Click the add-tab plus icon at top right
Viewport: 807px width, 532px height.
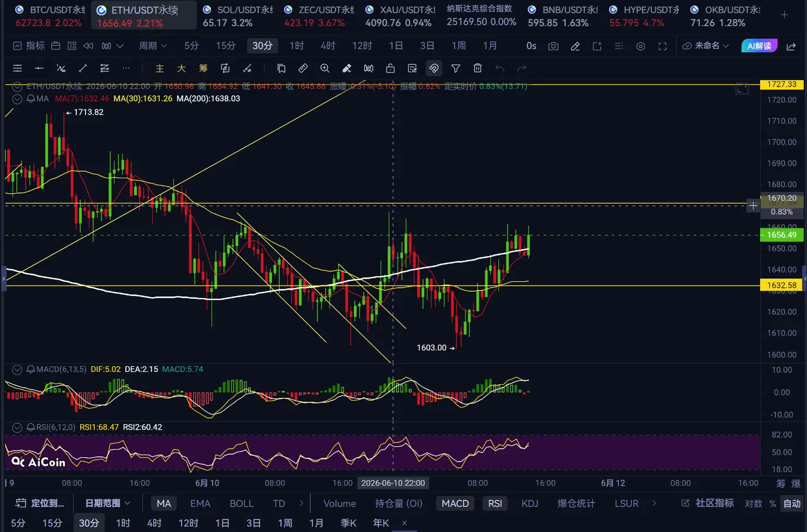[x=784, y=15]
